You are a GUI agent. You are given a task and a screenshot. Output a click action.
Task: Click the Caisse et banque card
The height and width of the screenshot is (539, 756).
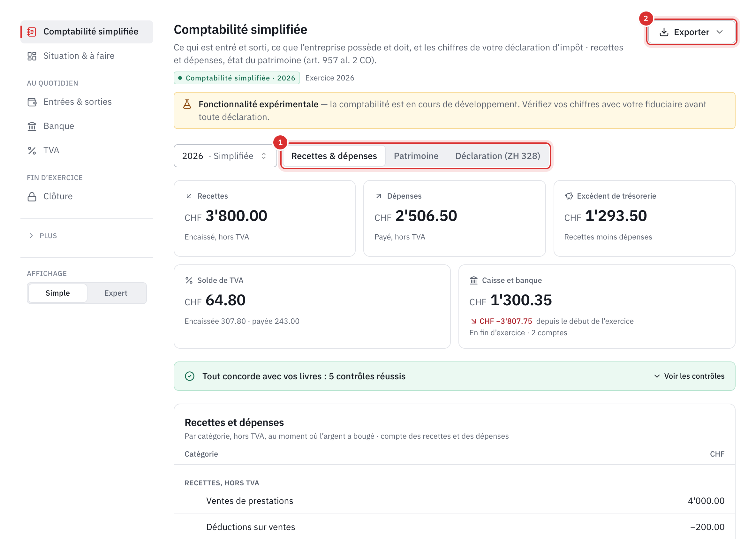(x=596, y=306)
